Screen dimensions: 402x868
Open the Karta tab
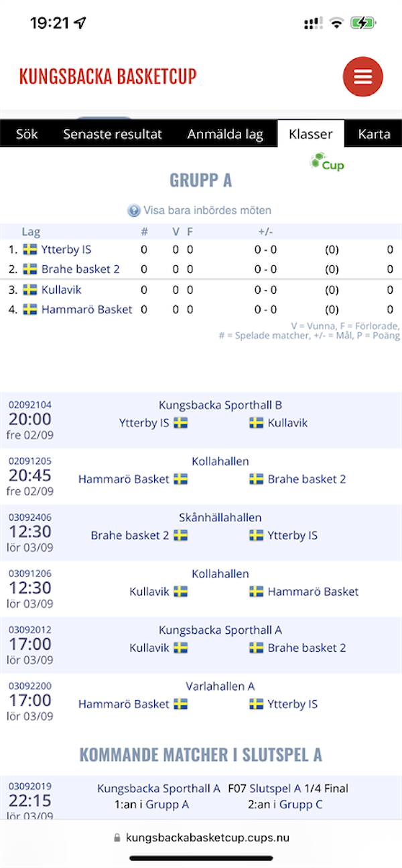374,134
